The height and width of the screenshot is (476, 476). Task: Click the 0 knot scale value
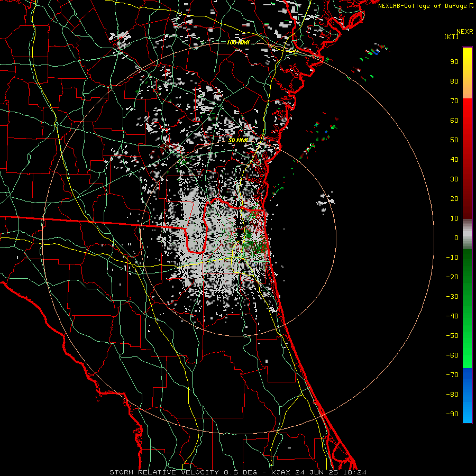pos(456,238)
